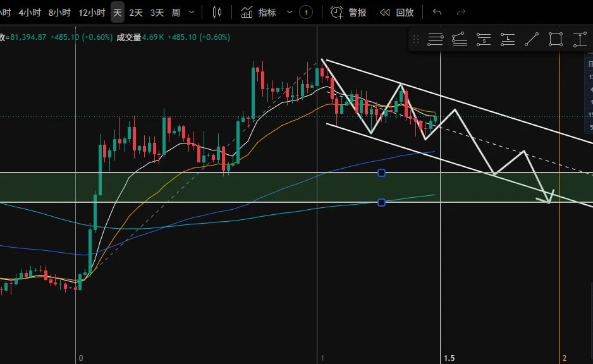Create a new 警报 alert
The image size is (593, 364).
(x=348, y=13)
